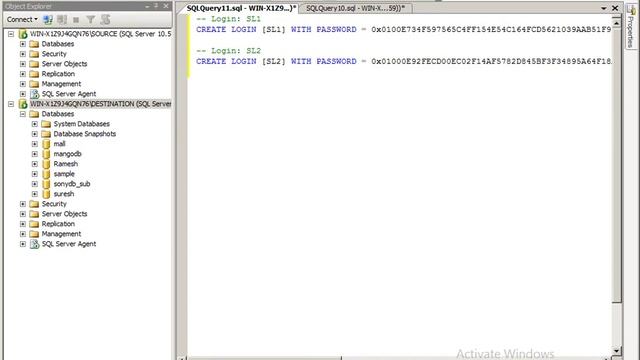Click the CREATE LOGIN [SL1] statement line

point(403,29)
